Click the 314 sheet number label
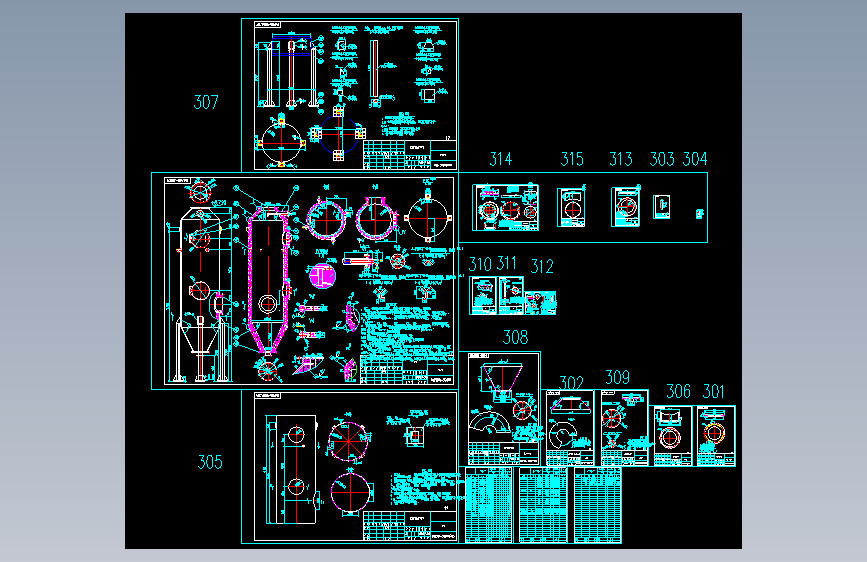The width and height of the screenshot is (867, 562). point(501,159)
